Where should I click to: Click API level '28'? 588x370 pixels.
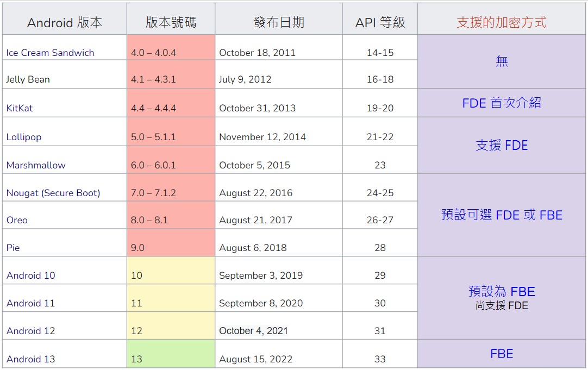coord(380,248)
